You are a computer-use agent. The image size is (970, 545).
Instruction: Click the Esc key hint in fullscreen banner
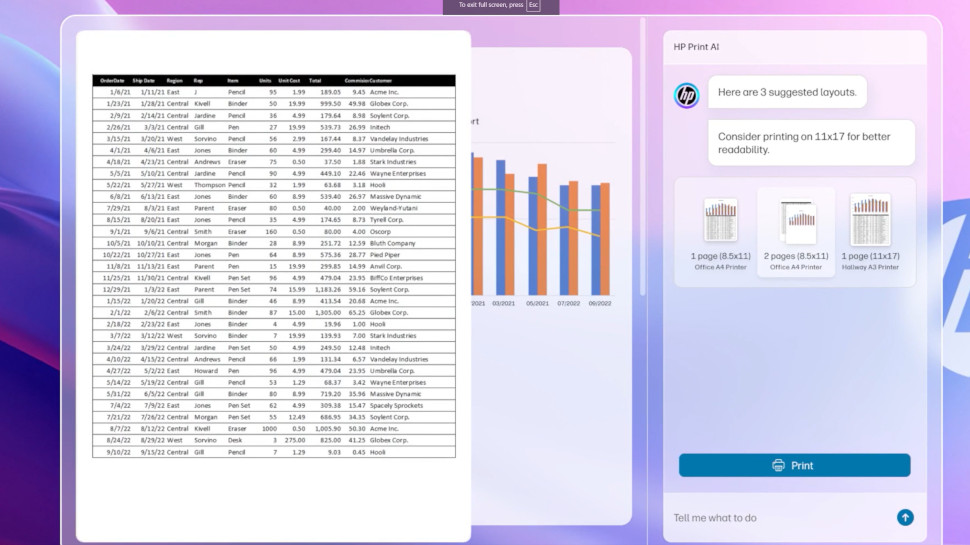533,5
